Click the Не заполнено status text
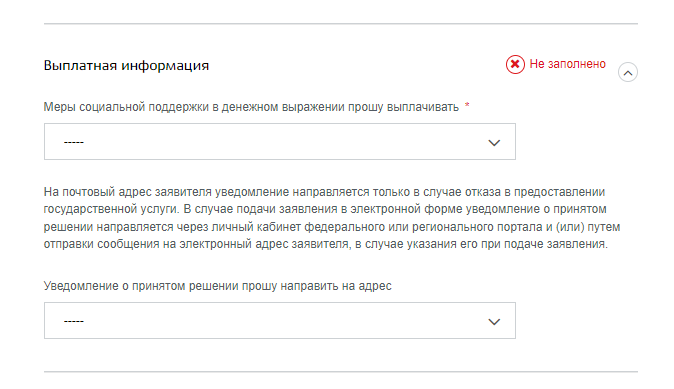Viewport: 674px width, 389px height. (567, 64)
